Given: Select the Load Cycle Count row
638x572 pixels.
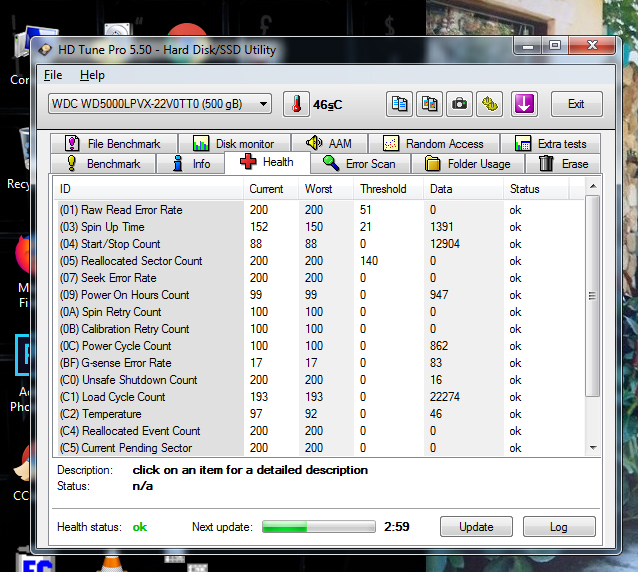Looking at the screenshot, I should (319, 397).
